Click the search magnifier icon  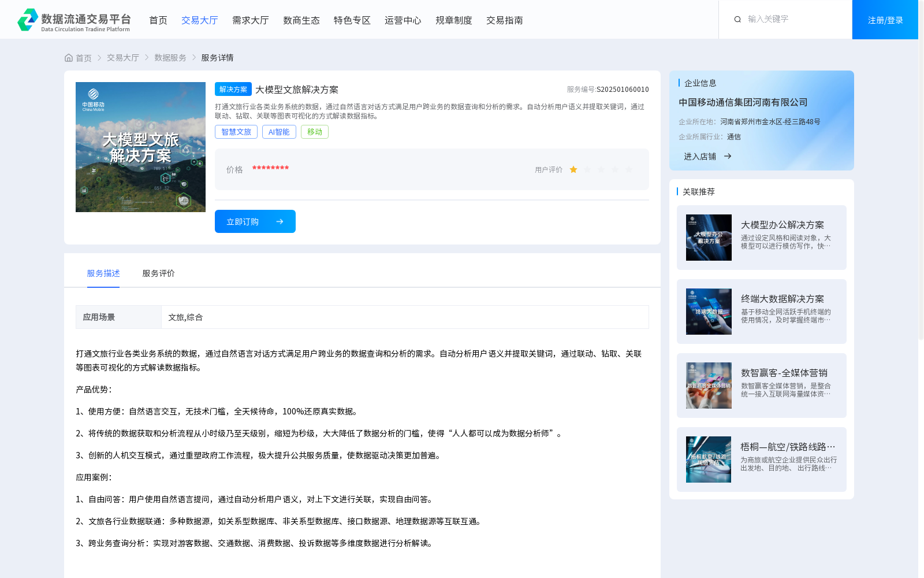pos(737,20)
